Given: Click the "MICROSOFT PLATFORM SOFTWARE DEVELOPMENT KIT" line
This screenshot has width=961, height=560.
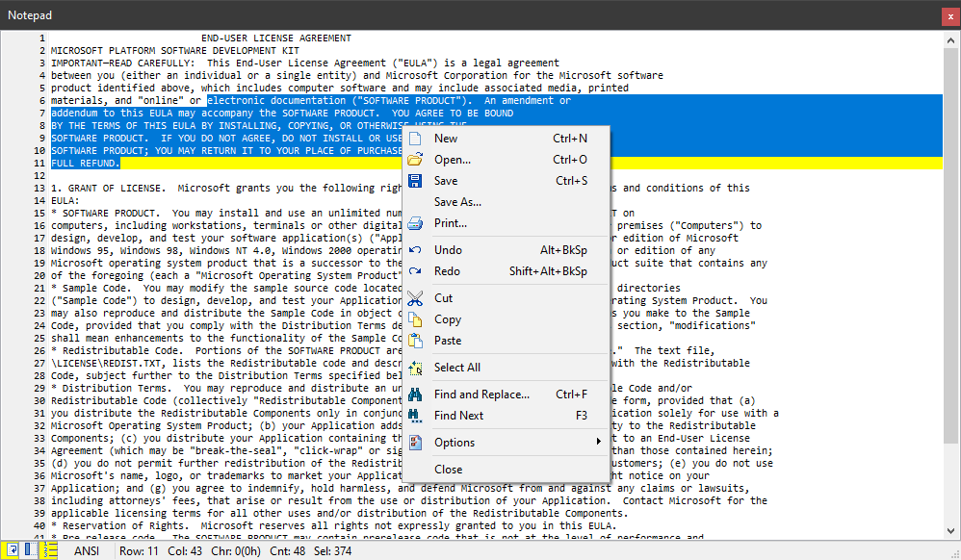Looking at the screenshot, I should click(x=175, y=51).
